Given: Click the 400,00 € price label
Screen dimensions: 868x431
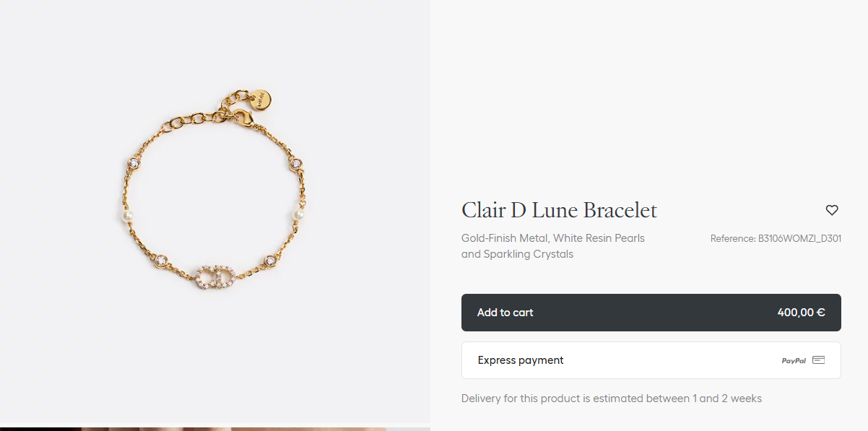Looking at the screenshot, I should coord(801,313).
